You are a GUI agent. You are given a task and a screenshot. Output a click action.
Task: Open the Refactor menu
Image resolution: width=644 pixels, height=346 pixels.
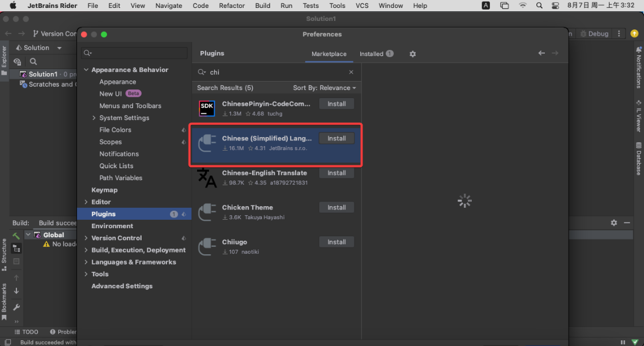[x=232, y=5]
